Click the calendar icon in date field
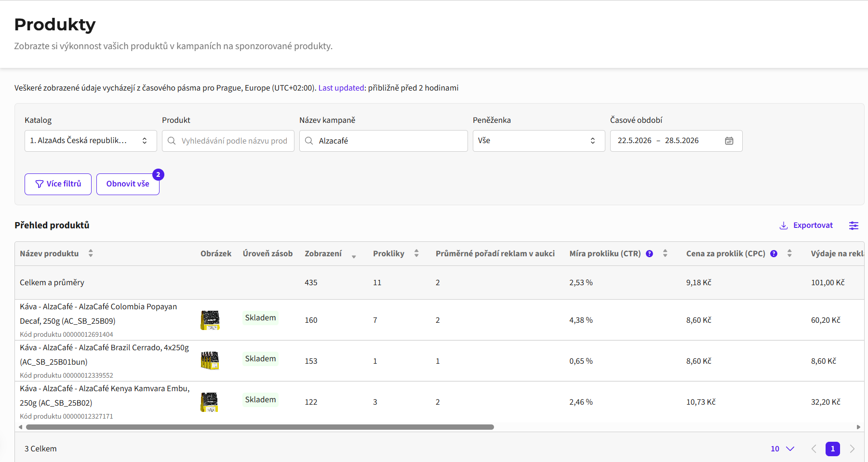Screen dimensions: 868x462 pyautogui.click(x=729, y=141)
